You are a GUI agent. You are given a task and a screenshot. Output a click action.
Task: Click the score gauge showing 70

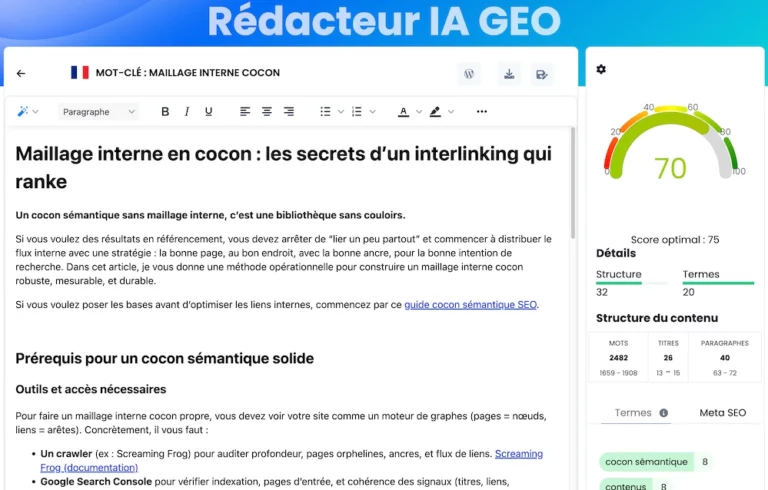coord(670,143)
